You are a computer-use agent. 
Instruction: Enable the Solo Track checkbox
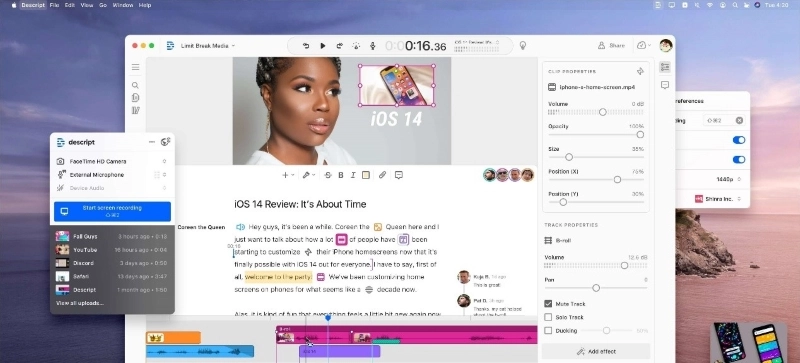(x=548, y=317)
